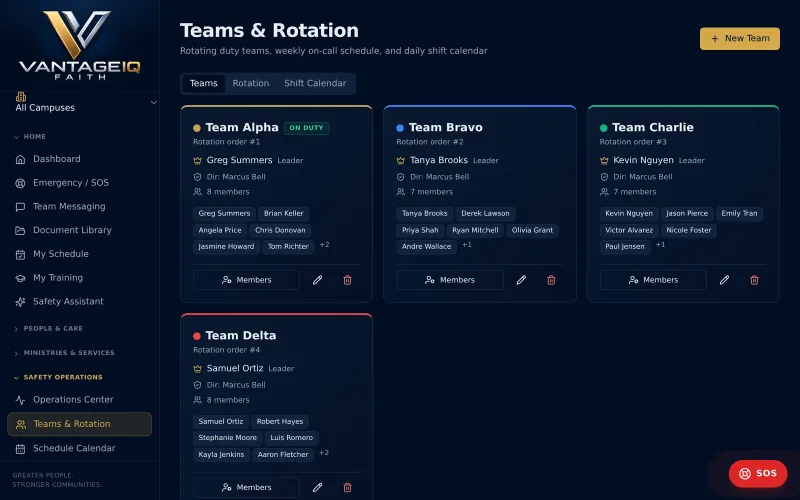Open the Document Library
800x500 pixels.
point(80,230)
